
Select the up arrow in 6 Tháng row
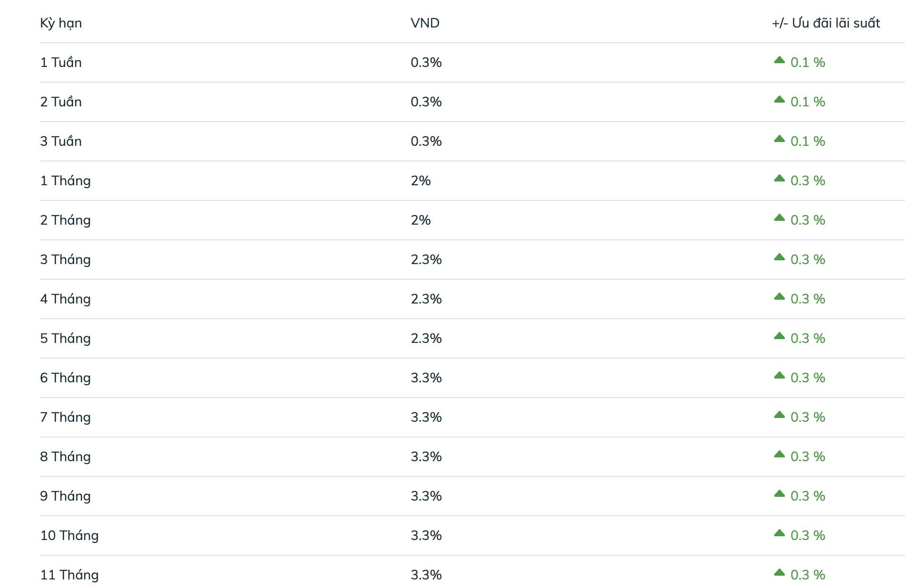click(779, 375)
